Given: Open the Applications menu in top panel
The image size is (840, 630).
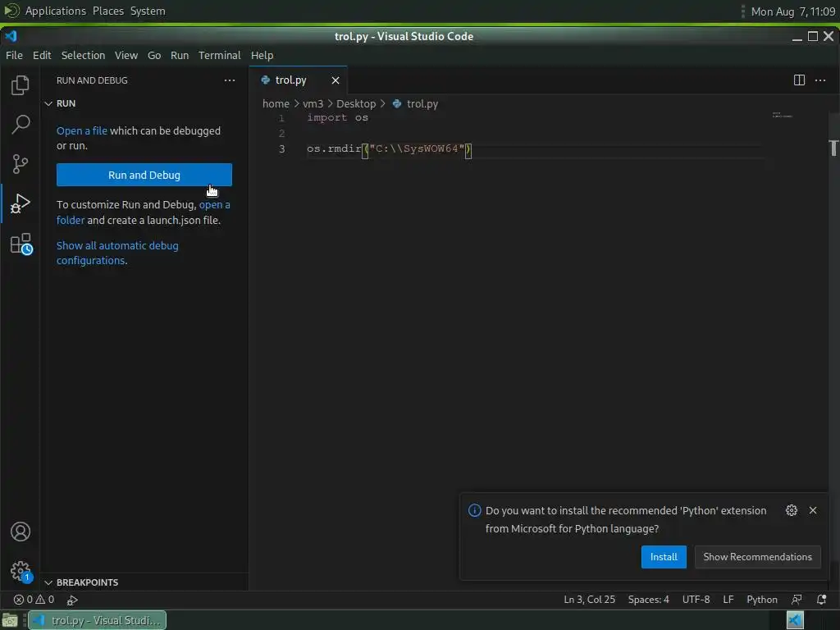Looking at the screenshot, I should click(x=55, y=11).
